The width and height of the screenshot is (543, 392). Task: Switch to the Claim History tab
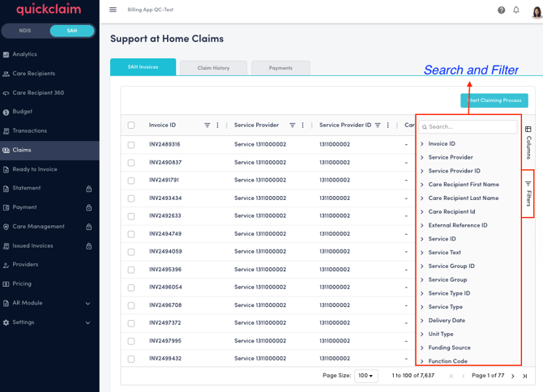click(213, 68)
